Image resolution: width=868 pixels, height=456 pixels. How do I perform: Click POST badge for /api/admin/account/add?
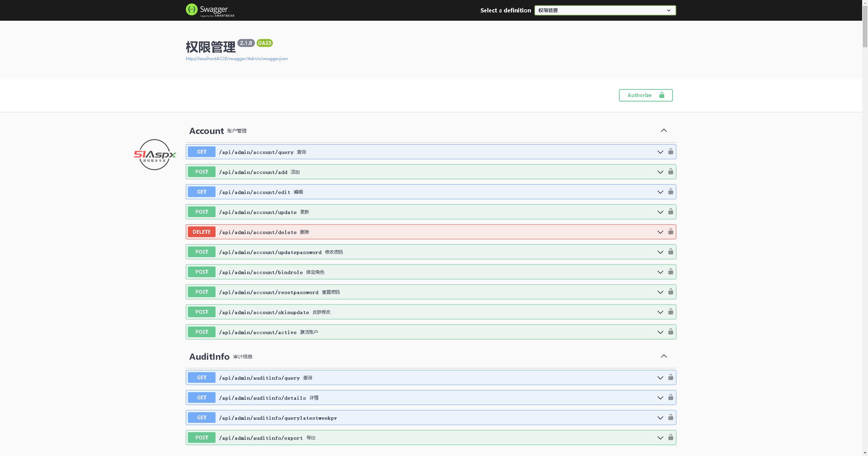pyautogui.click(x=202, y=172)
